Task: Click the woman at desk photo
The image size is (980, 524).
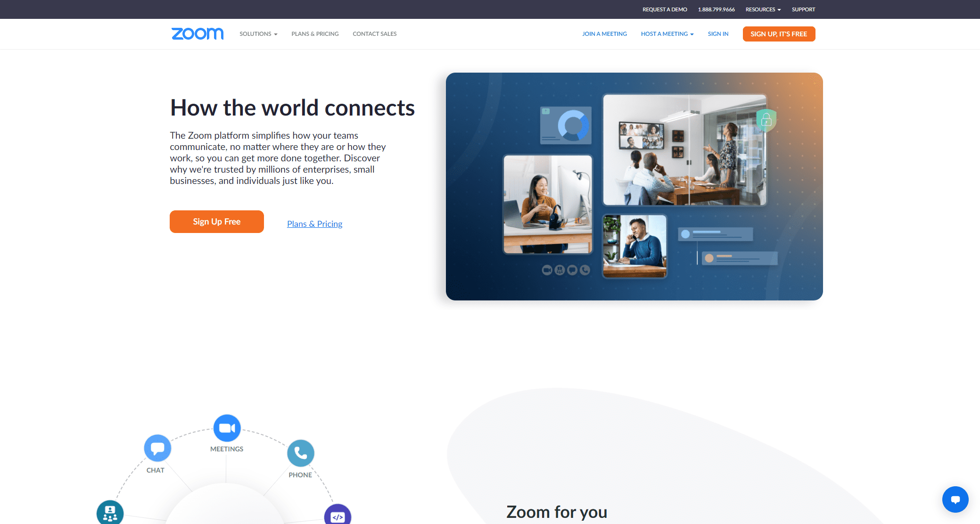Action: click(548, 204)
